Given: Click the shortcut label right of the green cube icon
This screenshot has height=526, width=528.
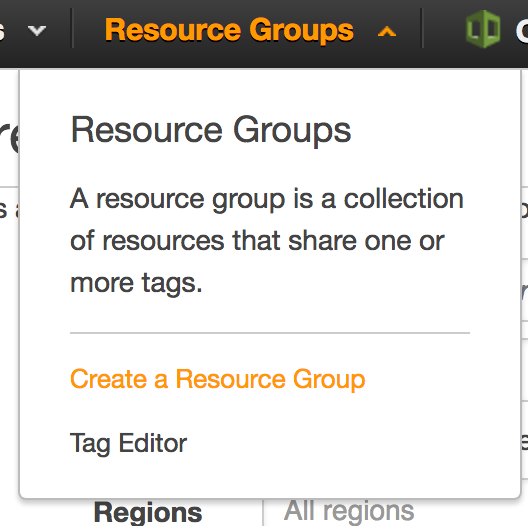Looking at the screenshot, I should point(522,31).
